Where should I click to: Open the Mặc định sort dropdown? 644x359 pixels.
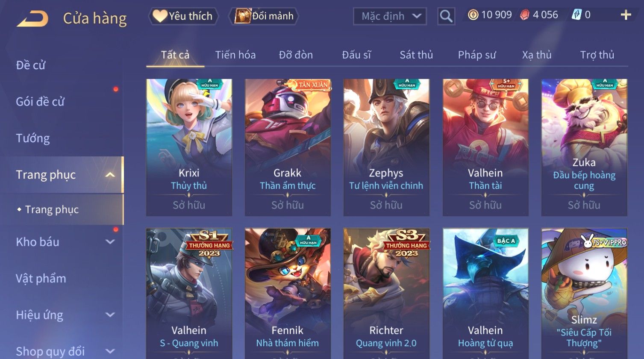390,16
